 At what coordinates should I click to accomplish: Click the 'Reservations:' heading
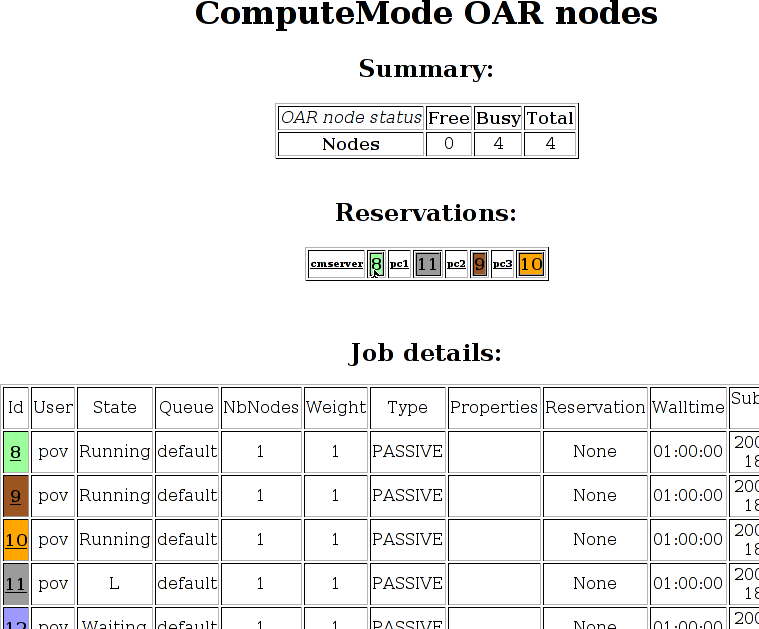[x=426, y=212]
